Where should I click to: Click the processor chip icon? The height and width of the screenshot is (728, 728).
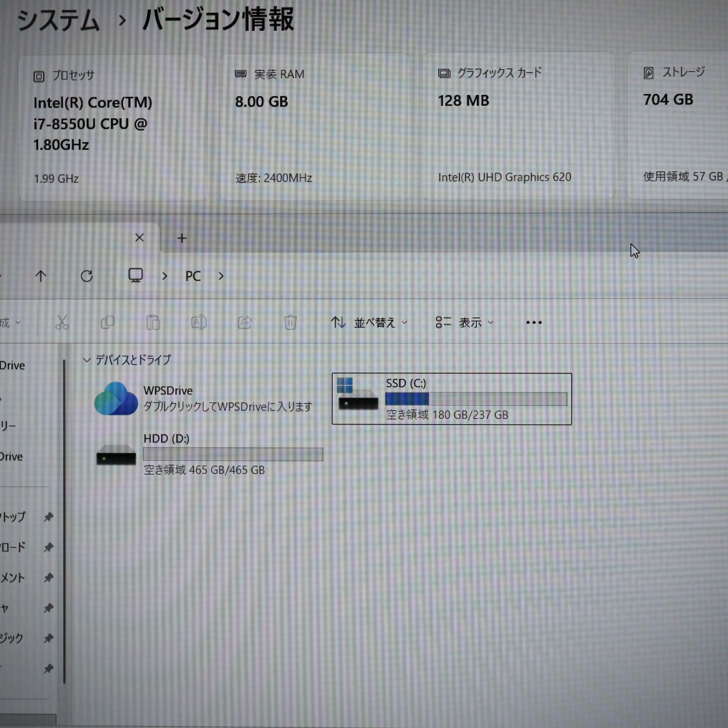[39, 76]
